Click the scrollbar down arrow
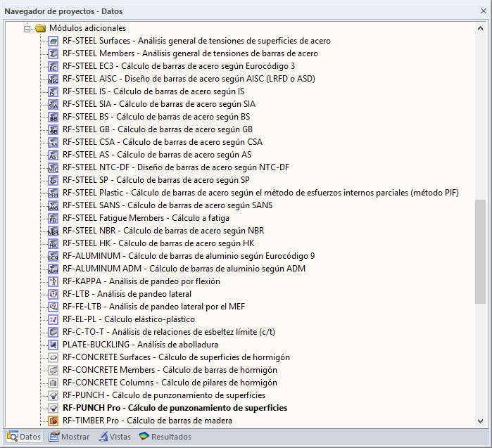The height and width of the screenshot is (448, 492). 480,421
